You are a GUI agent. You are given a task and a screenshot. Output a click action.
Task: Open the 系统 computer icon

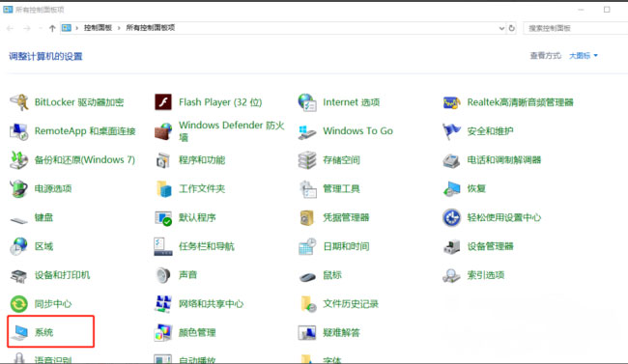coord(19,333)
